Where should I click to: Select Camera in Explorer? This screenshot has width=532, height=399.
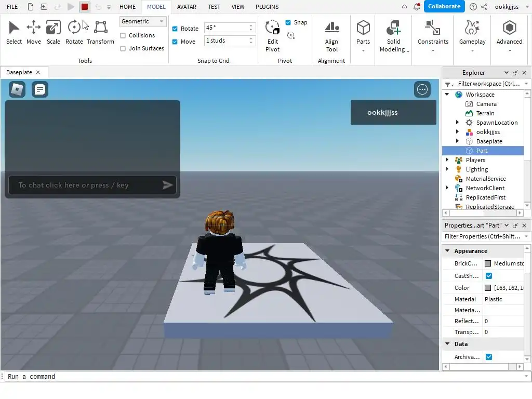coord(486,104)
